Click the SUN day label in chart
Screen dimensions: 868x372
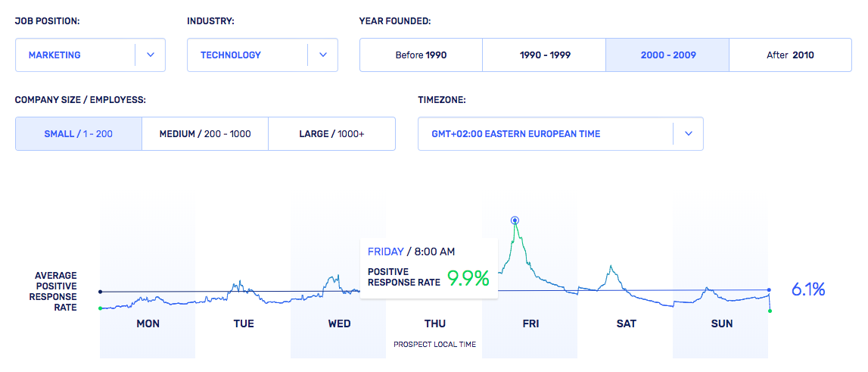pos(721,324)
